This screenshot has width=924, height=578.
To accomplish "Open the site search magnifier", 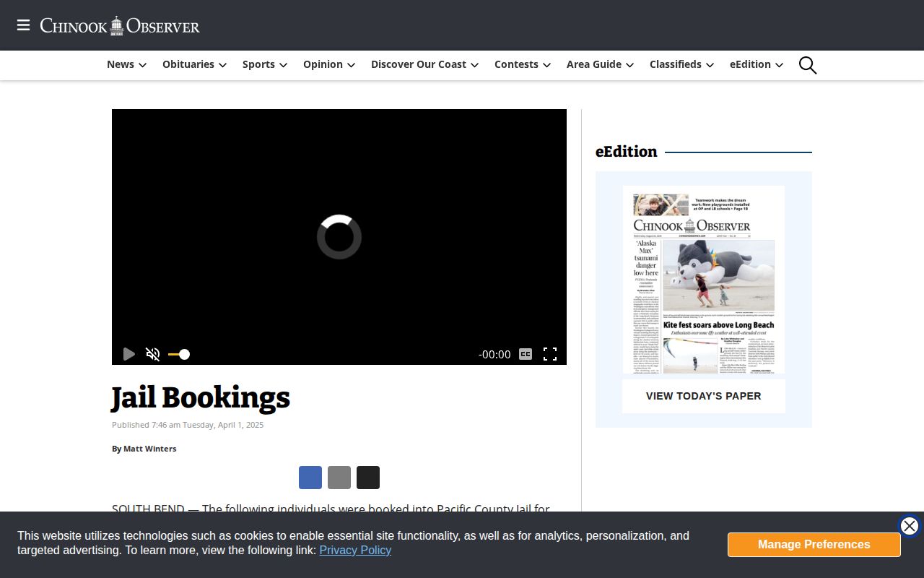I will pos(808,65).
